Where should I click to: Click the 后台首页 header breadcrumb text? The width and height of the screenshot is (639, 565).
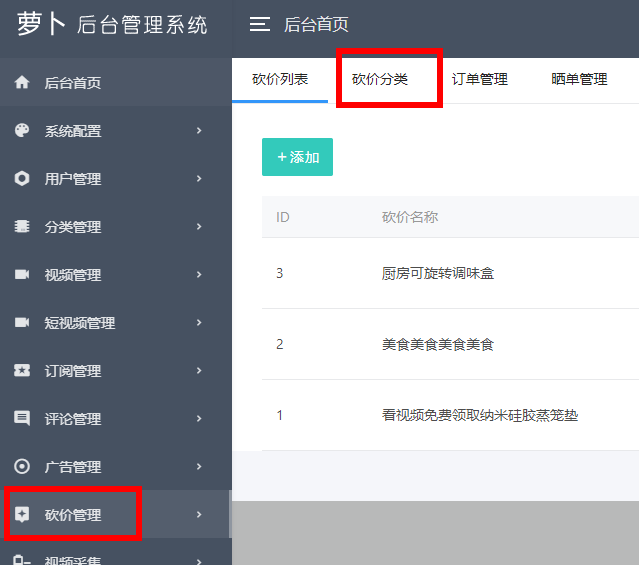pos(316,24)
